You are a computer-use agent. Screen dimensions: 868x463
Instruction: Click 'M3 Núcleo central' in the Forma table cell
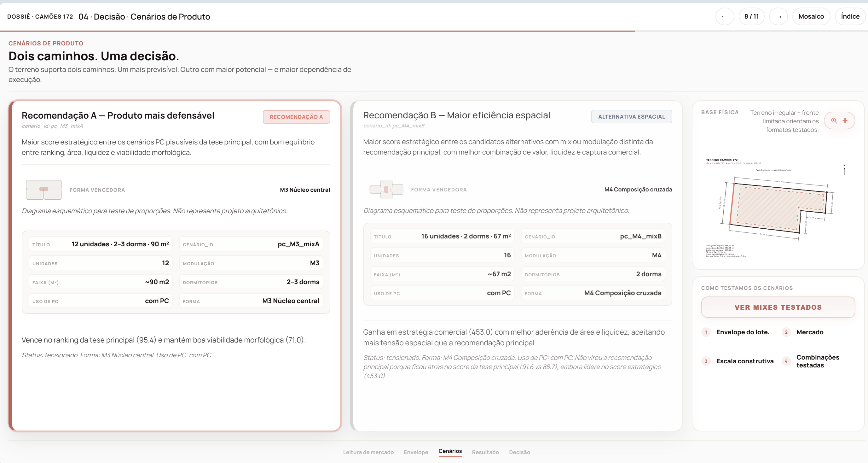tap(291, 301)
